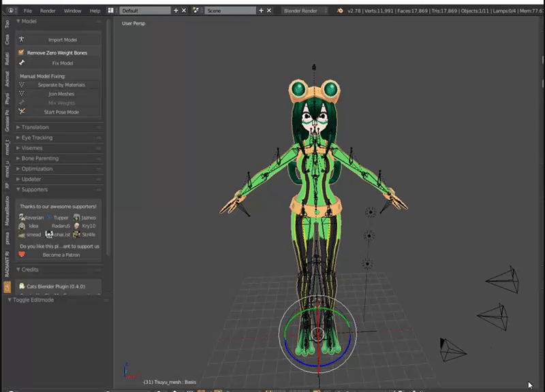Open the Render menu

[48, 11]
